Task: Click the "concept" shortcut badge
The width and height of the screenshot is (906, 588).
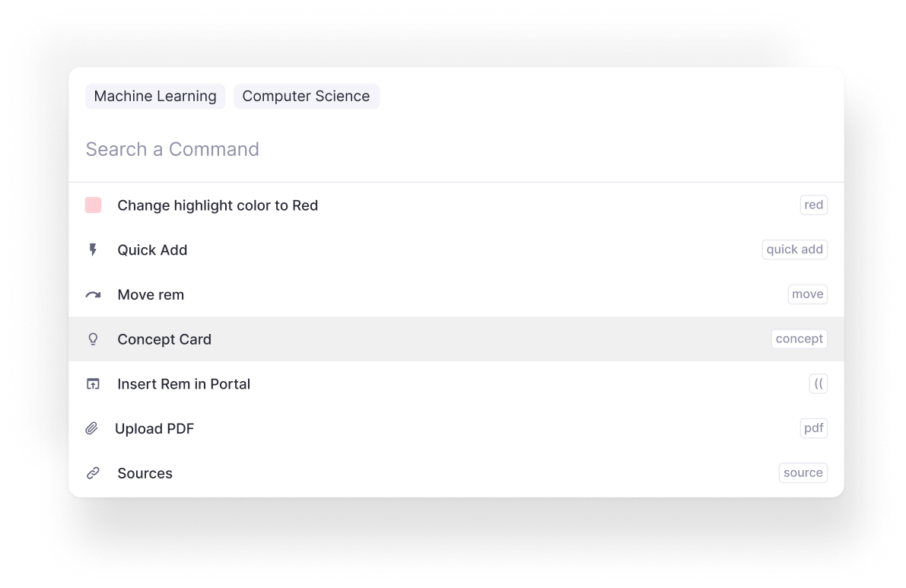Action: 799,338
